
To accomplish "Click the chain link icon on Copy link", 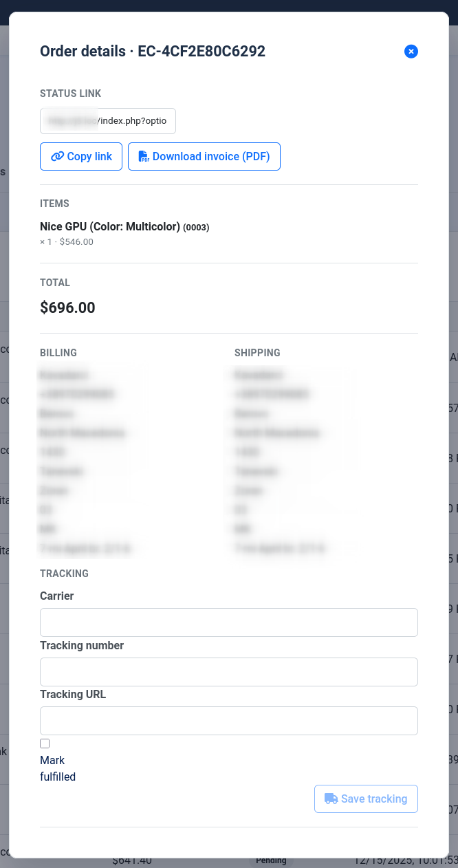I will click(56, 156).
